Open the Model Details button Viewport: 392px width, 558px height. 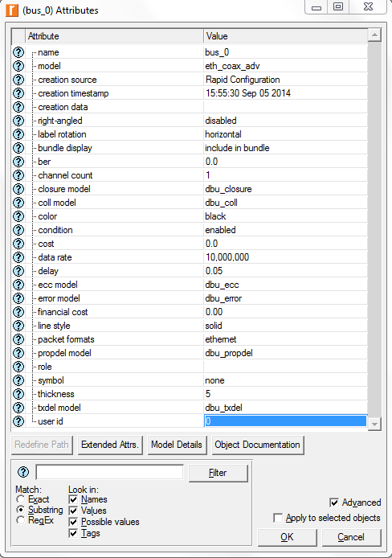click(x=177, y=445)
